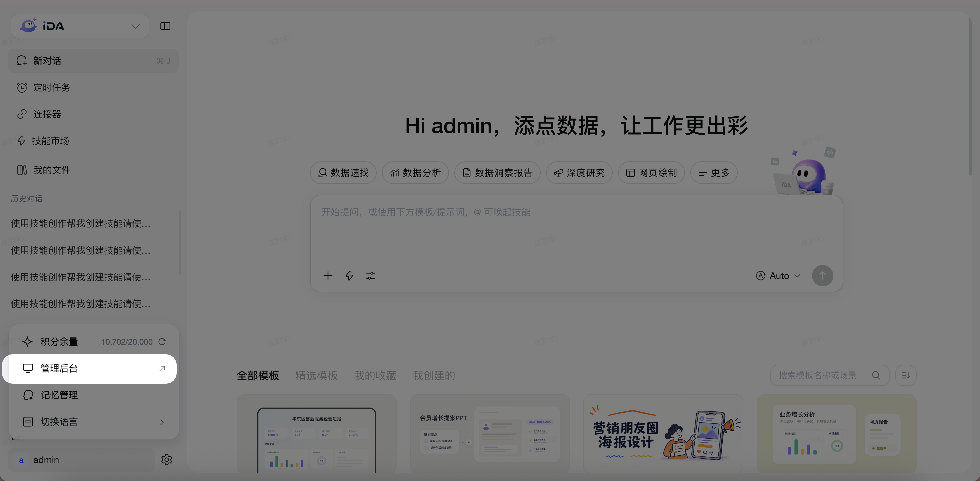Open 我的文件 my files

pos(93,170)
